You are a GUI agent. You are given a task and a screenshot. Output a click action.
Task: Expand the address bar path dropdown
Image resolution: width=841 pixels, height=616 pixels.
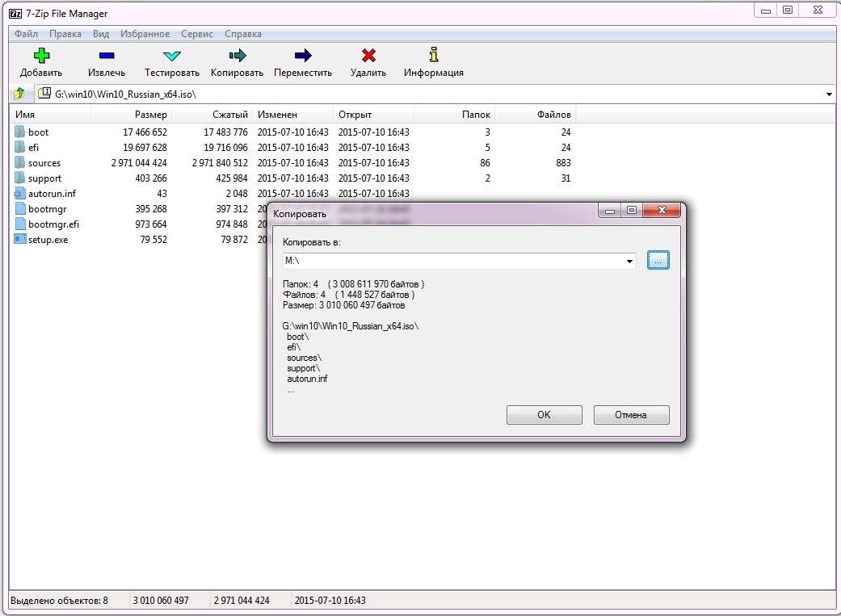coord(829,94)
